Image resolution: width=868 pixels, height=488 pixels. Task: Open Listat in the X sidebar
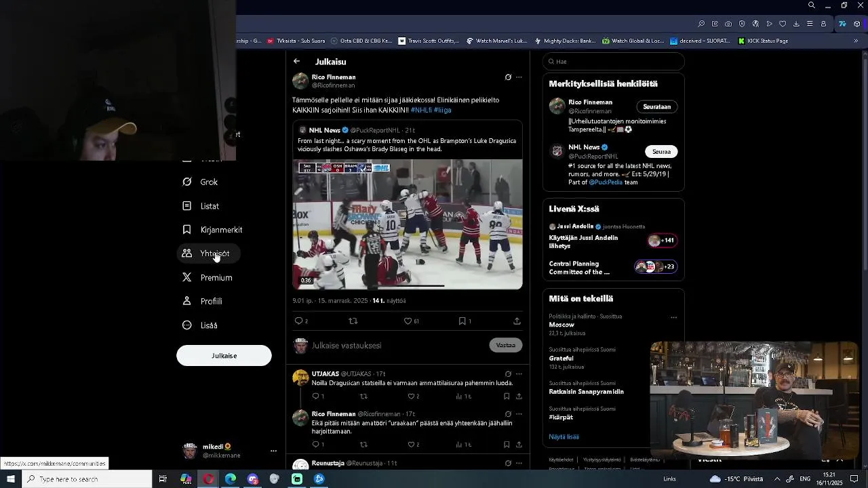click(x=201, y=206)
